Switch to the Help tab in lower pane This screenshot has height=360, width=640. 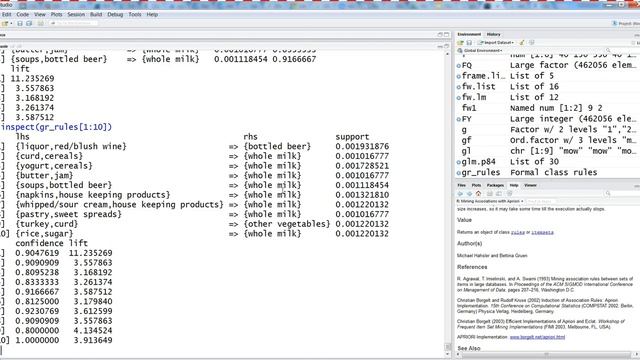pos(514,185)
